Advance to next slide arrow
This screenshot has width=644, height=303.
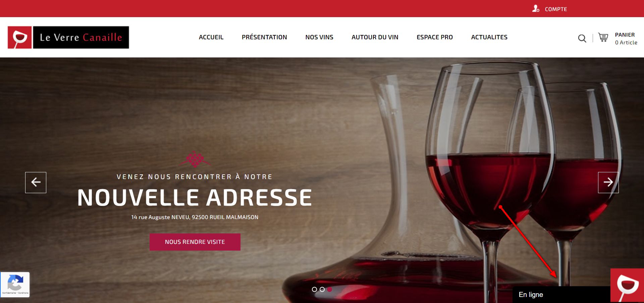608,182
